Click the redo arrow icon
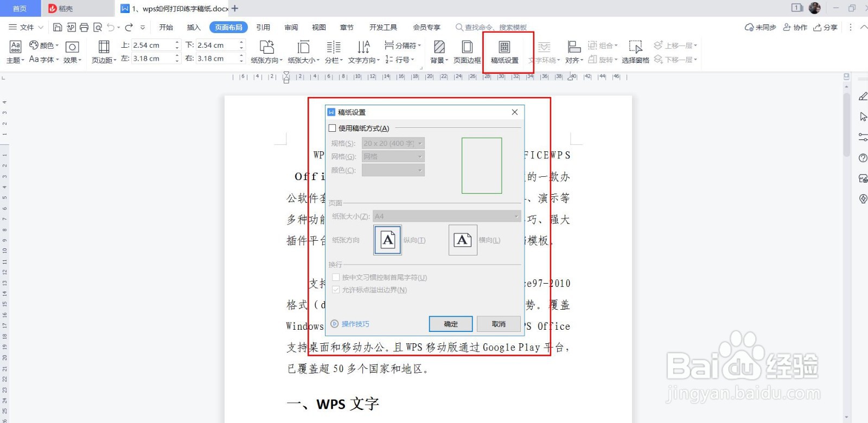868x423 pixels. 129,27
